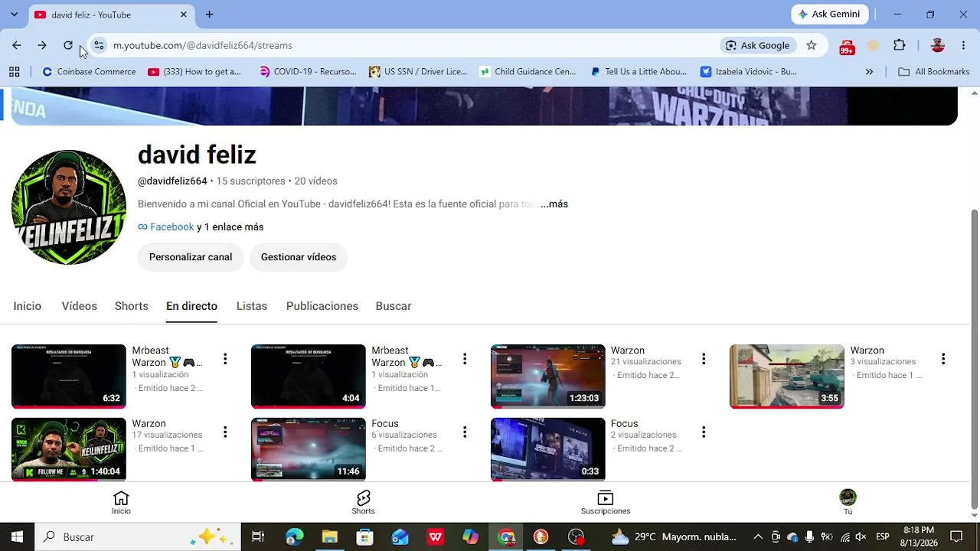Switch to the channel Shorts tab
This screenshot has width=980, height=551.
(132, 306)
